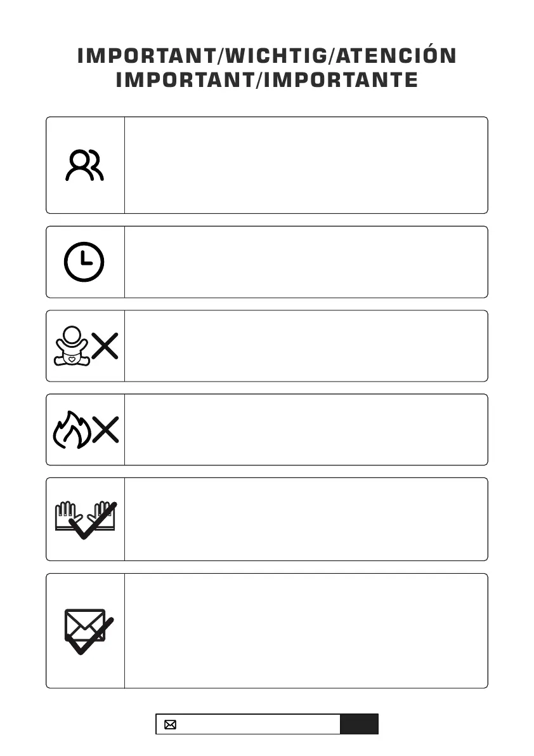Click the IMPORTANT/WICHTIG/ATENCIÓN heading line
The image size is (534, 756).
267,56
